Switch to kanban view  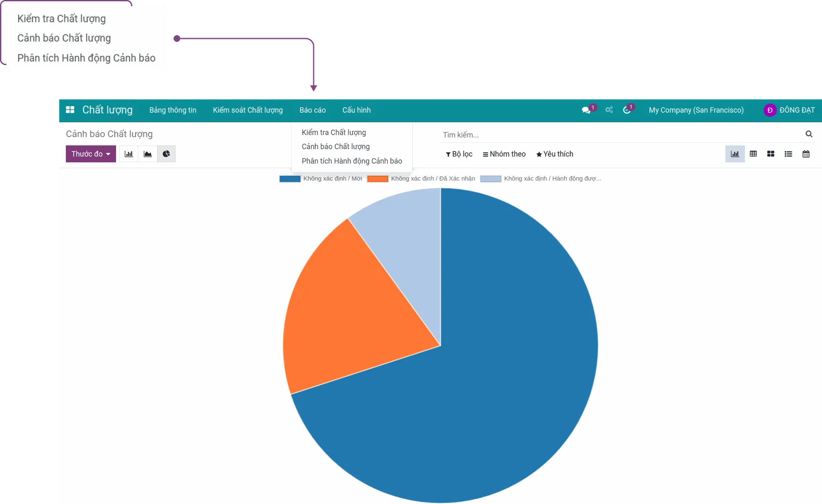coord(771,154)
